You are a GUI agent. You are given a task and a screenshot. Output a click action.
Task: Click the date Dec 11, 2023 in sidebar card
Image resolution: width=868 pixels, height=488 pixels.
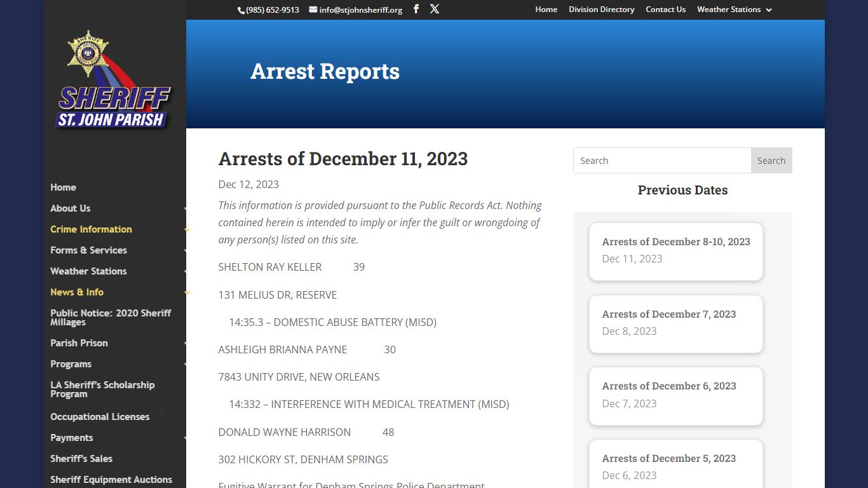pyautogui.click(x=632, y=259)
